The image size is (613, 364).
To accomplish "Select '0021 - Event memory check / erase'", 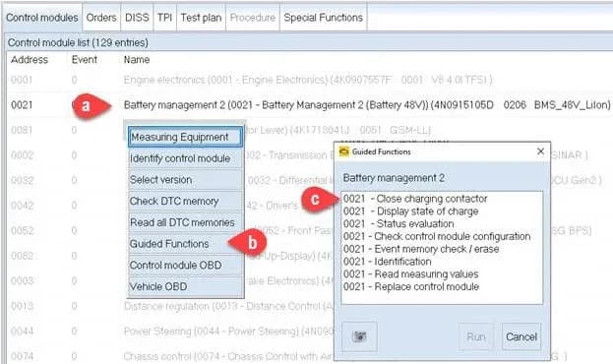I will (421, 249).
